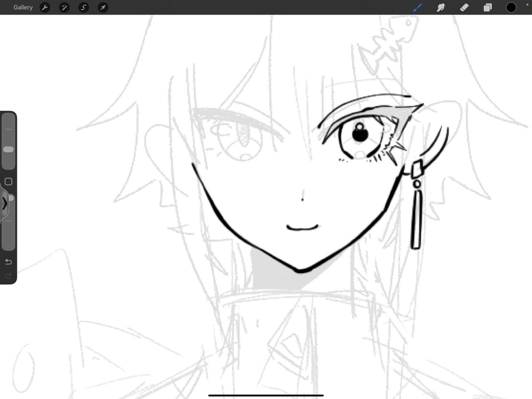532x399 pixels.
Task: Open the Actions wrench menu
Action: 45,8
